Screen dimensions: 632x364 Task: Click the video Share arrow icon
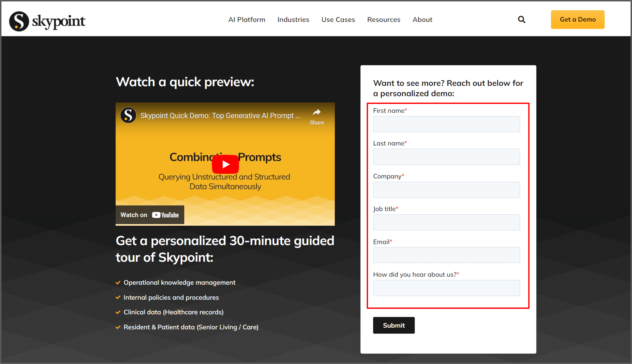pyautogui.click(x=316, y=112)
